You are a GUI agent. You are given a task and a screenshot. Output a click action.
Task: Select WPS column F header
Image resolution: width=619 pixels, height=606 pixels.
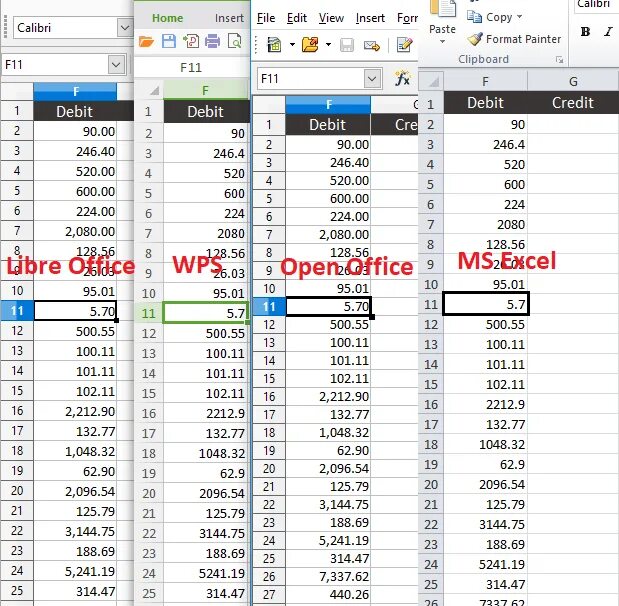(x=206, y=91)
